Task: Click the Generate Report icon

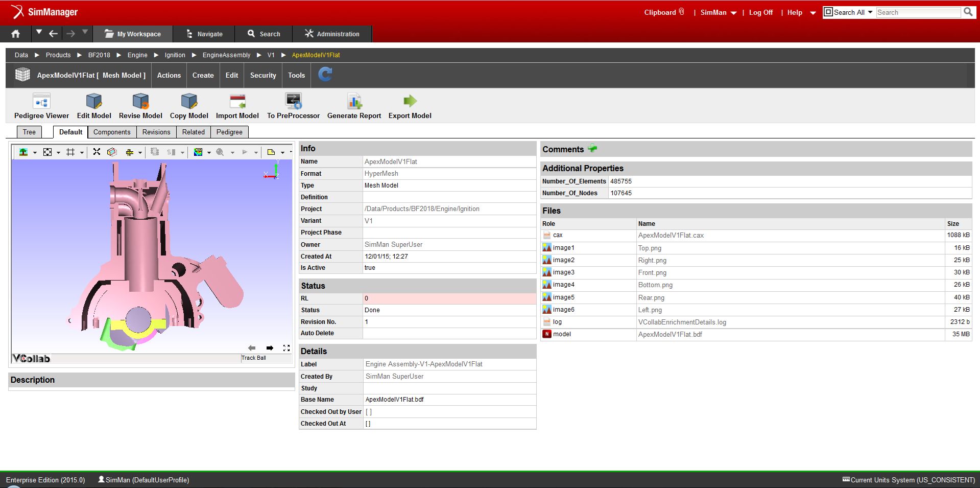Action: (354, 101)
